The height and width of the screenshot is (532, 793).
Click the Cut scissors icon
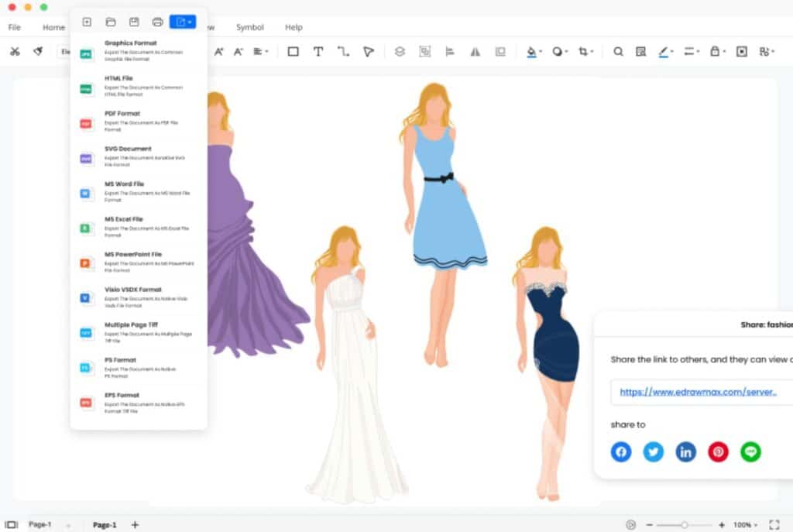click(x=15, y=51)
